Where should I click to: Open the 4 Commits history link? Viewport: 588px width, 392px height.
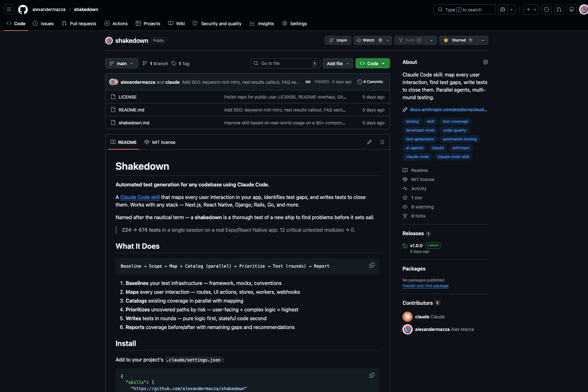click(370, 82)
